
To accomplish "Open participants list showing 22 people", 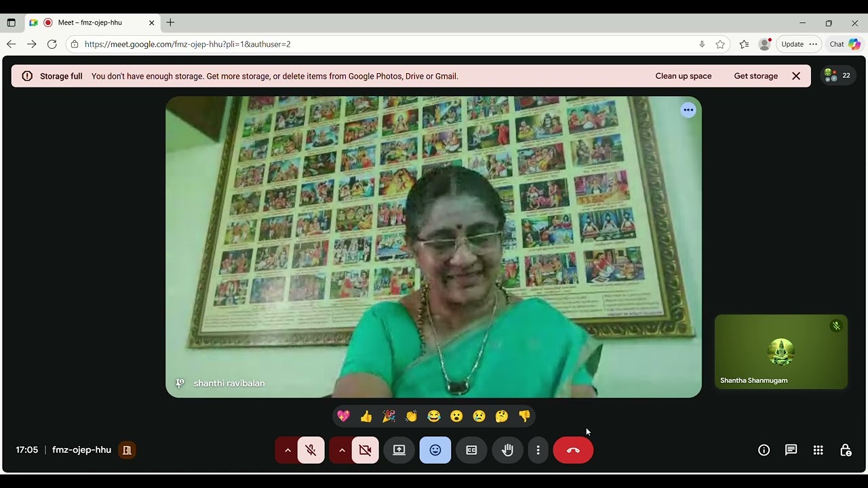I will 838,75.
